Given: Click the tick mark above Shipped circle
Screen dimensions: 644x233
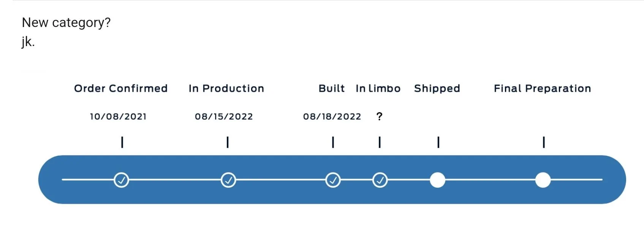Looking at the screenshot, I should click(438, 142).
